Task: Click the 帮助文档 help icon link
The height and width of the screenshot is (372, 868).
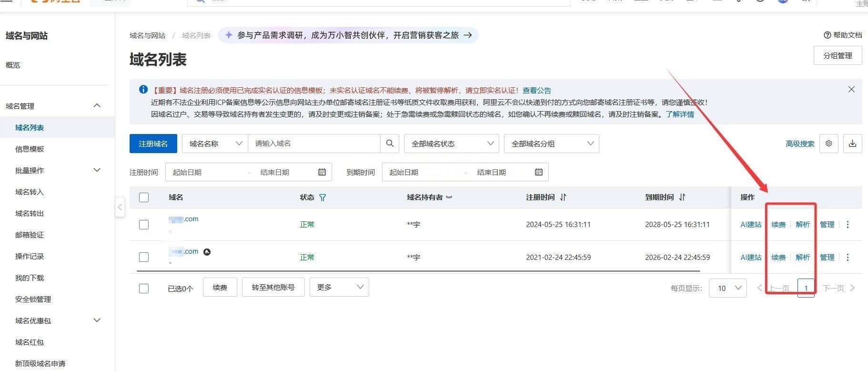Action: point(843,35)
